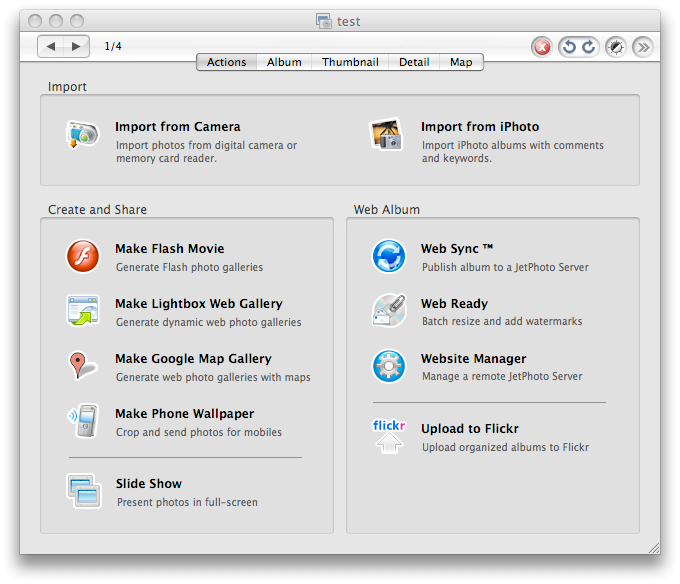Click the compass toolbar icon
This screenshot has width=680, height=584.
(616, 47)
